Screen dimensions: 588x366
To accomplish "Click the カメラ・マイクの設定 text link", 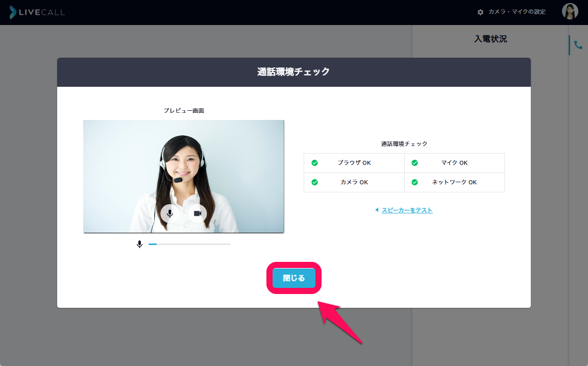I will click(x=517, y=12).
